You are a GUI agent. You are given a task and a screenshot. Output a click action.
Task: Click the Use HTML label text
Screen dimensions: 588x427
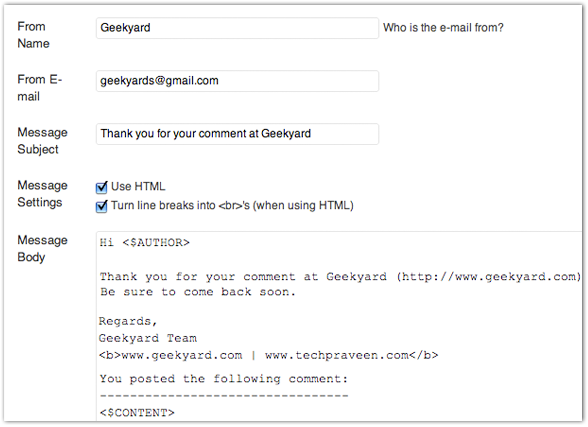138,186
